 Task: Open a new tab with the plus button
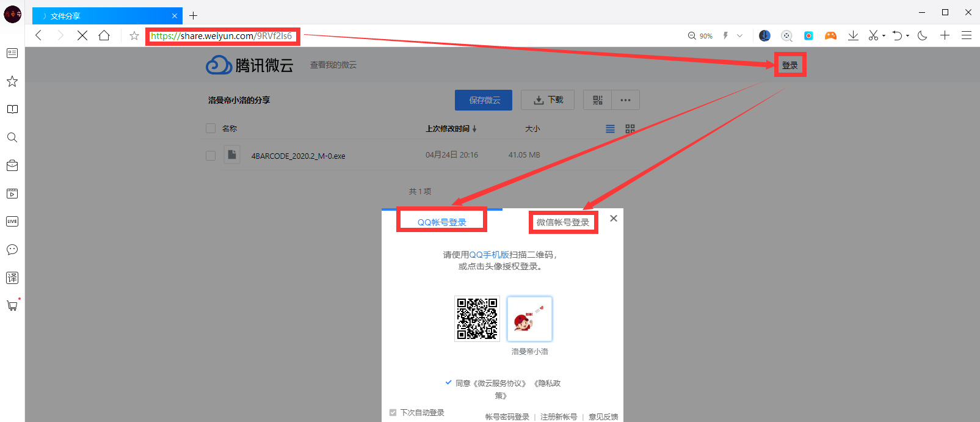[x=193, y=16]
